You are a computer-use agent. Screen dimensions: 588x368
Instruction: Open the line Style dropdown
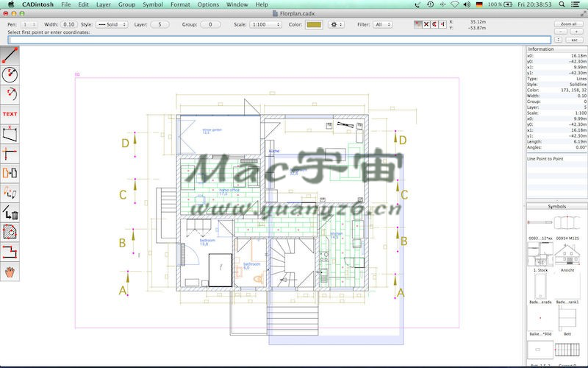coord(112,24)
